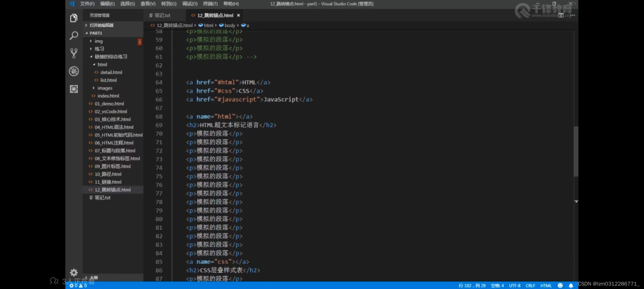
Task: Click the split editor icon
Action: click(561, 16)
